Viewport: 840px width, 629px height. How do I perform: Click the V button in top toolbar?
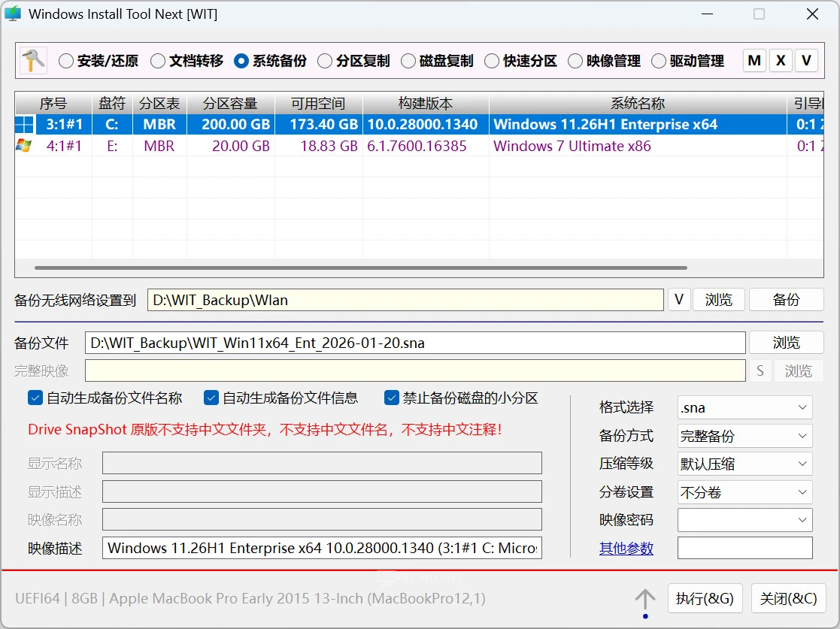pos(807,61)
